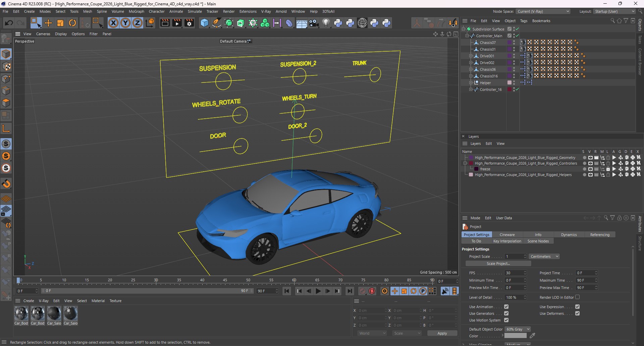The width and height of the screenshot is (644, 346).
Task: Click the globe web icon in toolbar
Action: [x=362, y=23]
